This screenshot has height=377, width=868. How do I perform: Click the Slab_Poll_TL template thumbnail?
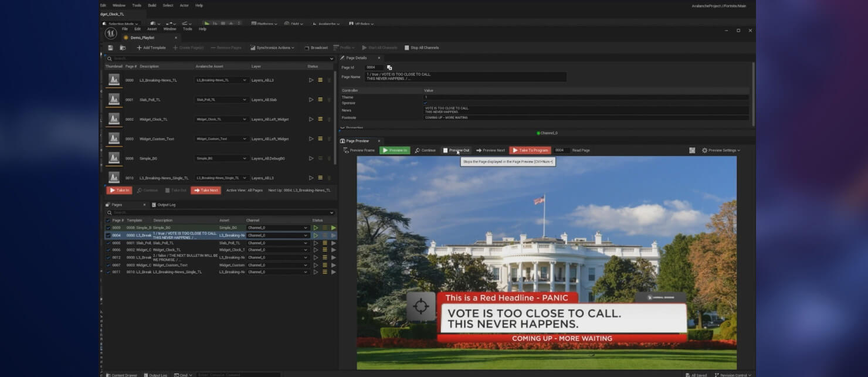click(x=114, y=100)
